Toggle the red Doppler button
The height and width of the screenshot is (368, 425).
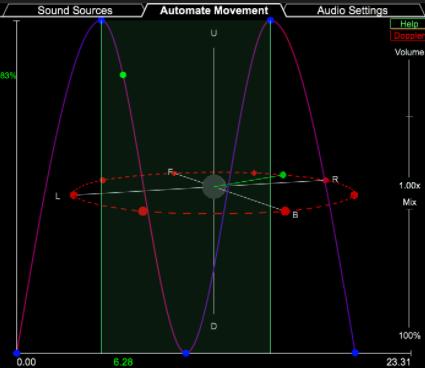point(409,36)
